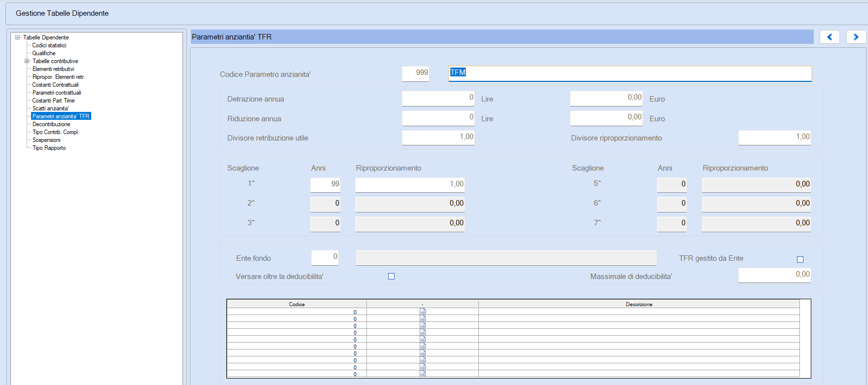Screen dimensions: 868x385
Task: Select Tipo Rapporto tree item
Action: (x=49, y=148)
